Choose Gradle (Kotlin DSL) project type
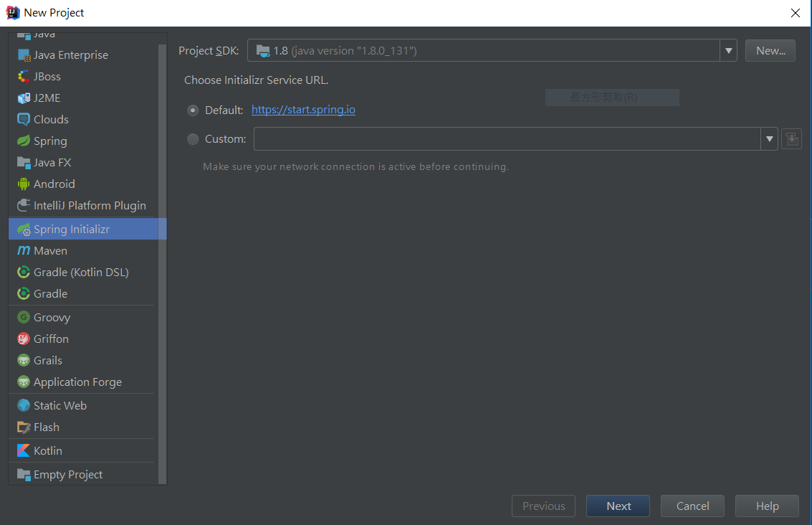Screen dimensions: 812x525 81,273
